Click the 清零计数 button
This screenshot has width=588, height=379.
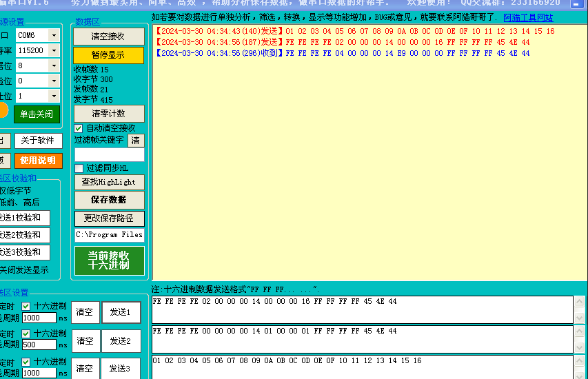click(109, 114)
